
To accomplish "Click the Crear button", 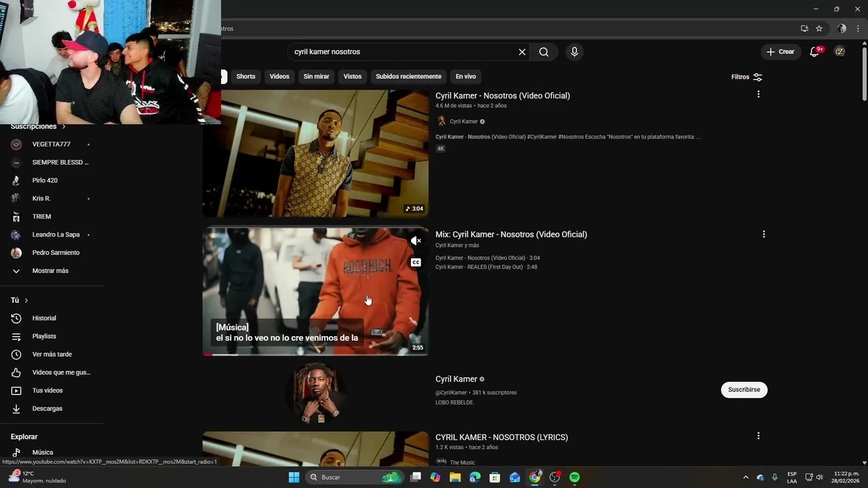I will pyautogui.click(x=781, y=52).
